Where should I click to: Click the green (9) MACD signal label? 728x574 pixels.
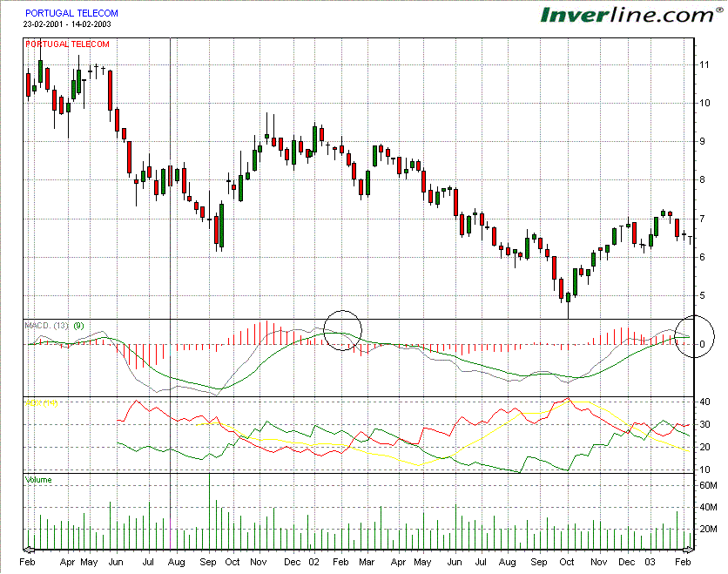tap(79, 326)
